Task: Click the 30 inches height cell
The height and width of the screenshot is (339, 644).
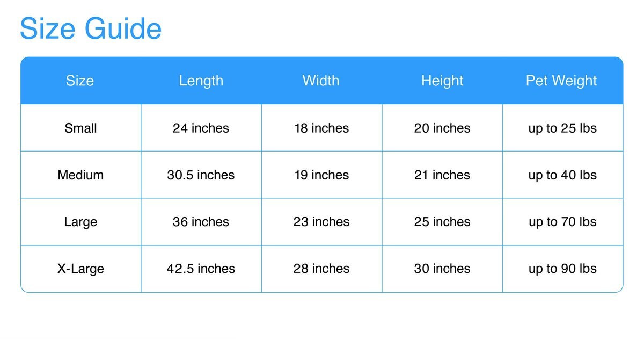Action: [442, 269]
